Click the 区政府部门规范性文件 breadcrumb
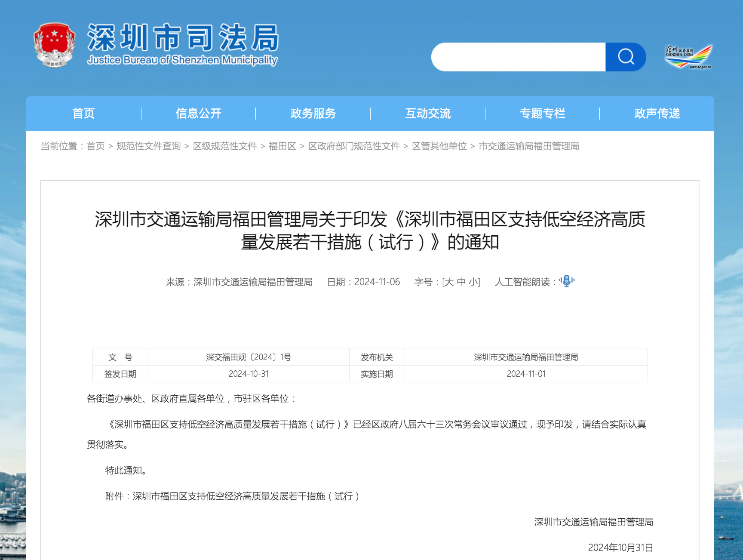This screenshot has width=743, height=560. 355,146
